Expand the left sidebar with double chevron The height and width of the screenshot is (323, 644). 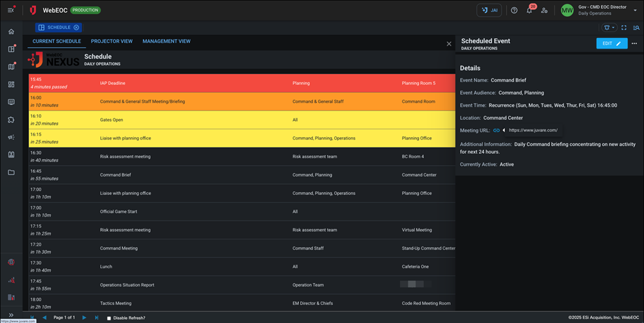tap(11, 315)
